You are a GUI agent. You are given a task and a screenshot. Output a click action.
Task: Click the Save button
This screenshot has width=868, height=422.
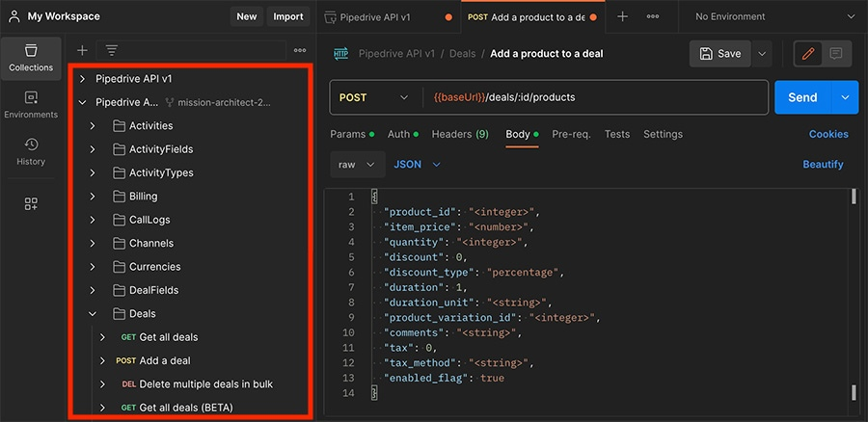pyautogui.click(x=720, y=54)
